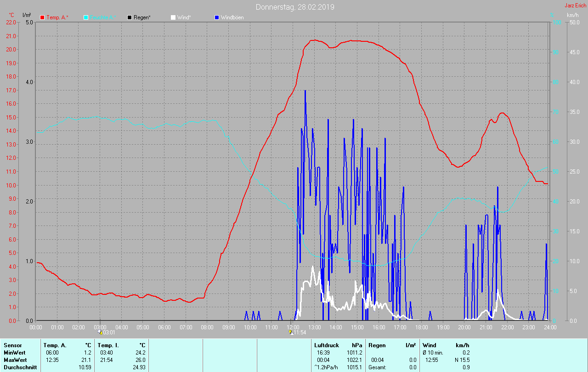Click the 'Gesamt:' rain total label
Screen dimensions: 588x372
click(377, 367)
